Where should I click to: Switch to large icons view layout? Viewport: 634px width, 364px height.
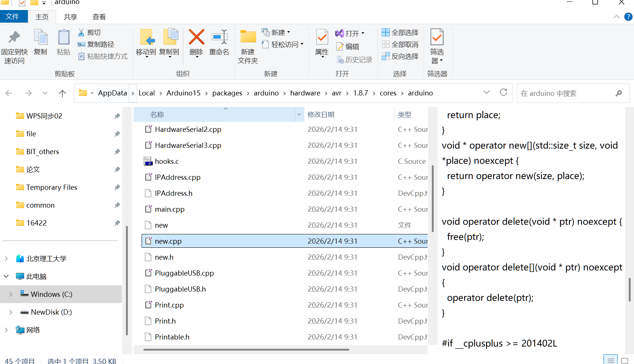pyautogui.click(x=625, y=360)
